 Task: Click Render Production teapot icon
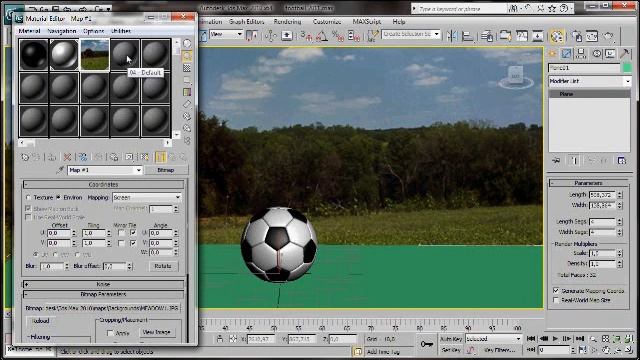point(609,36)
